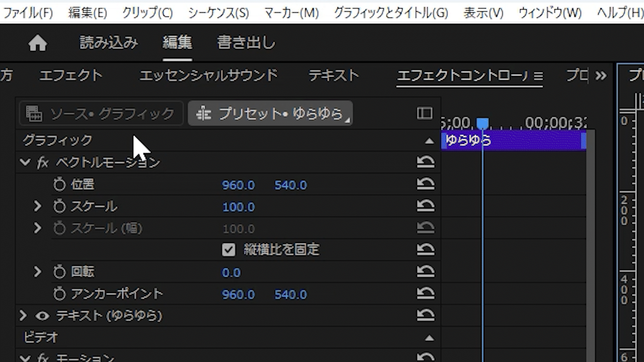Open the シーケンス(S) menu

[x=218, y=13]
